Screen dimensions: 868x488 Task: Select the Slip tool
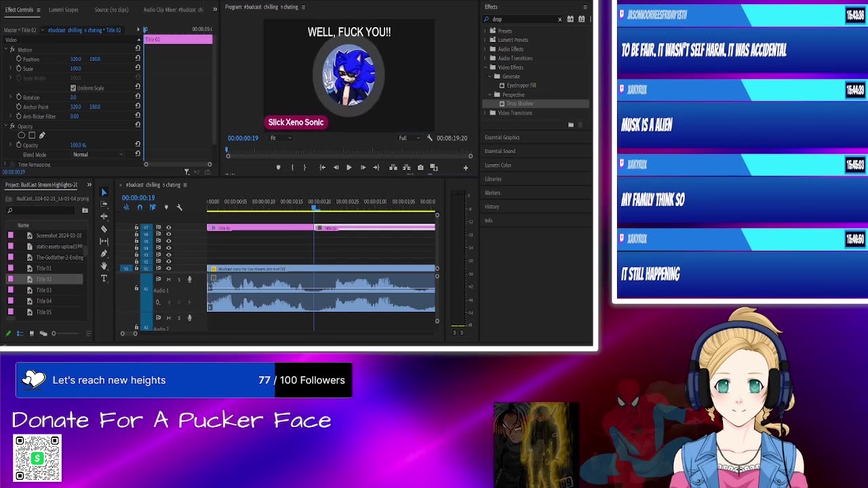click(104, 241)
